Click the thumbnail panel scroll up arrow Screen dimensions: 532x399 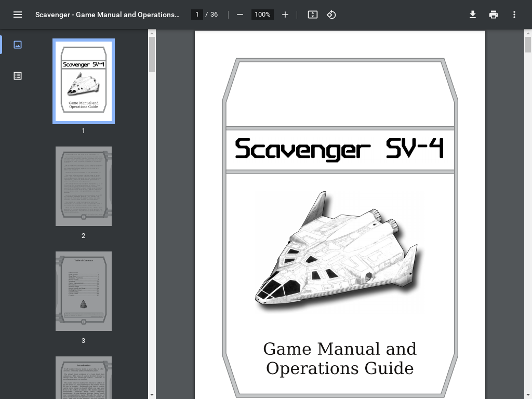click(152, 34)
